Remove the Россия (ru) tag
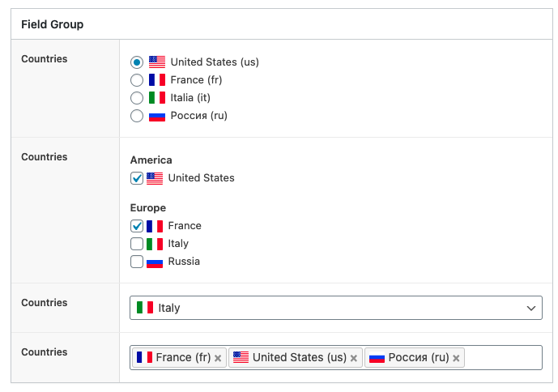 coord(456,358)
